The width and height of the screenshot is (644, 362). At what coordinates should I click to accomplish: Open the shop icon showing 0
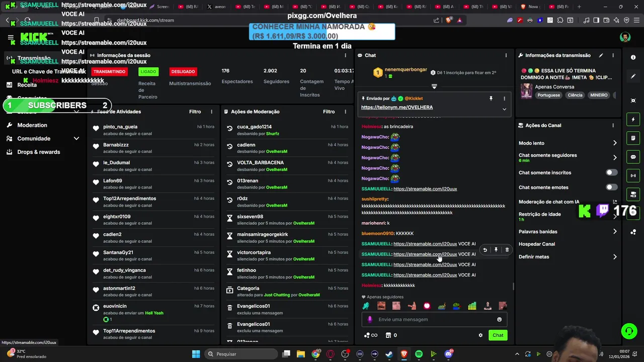[391, 335]
